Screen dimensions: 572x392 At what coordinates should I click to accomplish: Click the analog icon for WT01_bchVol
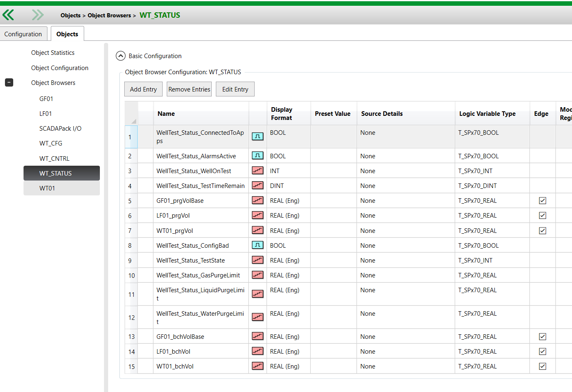(x=258, y=366)
